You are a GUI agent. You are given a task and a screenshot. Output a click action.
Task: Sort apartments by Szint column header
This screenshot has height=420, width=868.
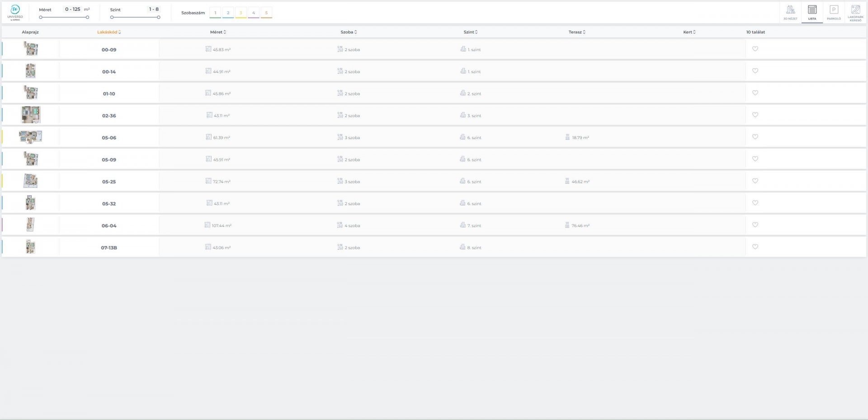point(471,32)
